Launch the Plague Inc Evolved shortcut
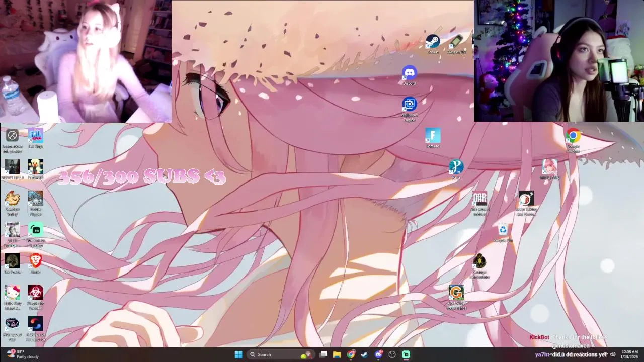Image resolution: width=644 pixels, height=362 pixels. pyautogui.click(x=35, y=298)
